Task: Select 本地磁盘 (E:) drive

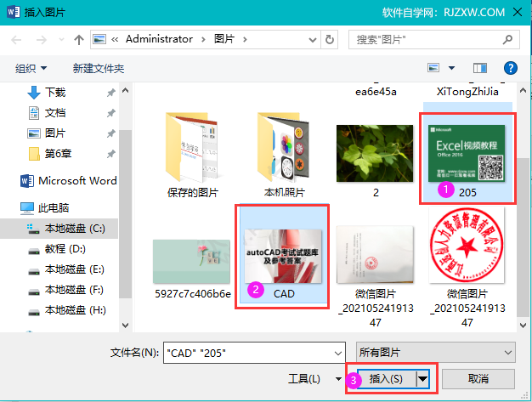Action: pyautogui.click(x=65, y=269)
